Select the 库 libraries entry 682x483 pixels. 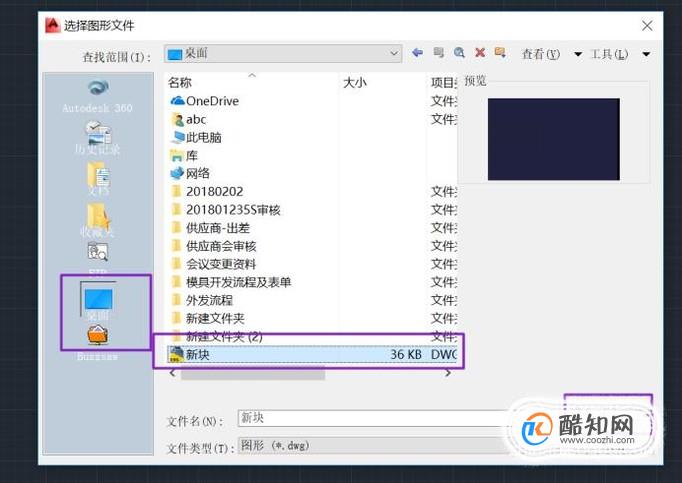pos(184,155)
